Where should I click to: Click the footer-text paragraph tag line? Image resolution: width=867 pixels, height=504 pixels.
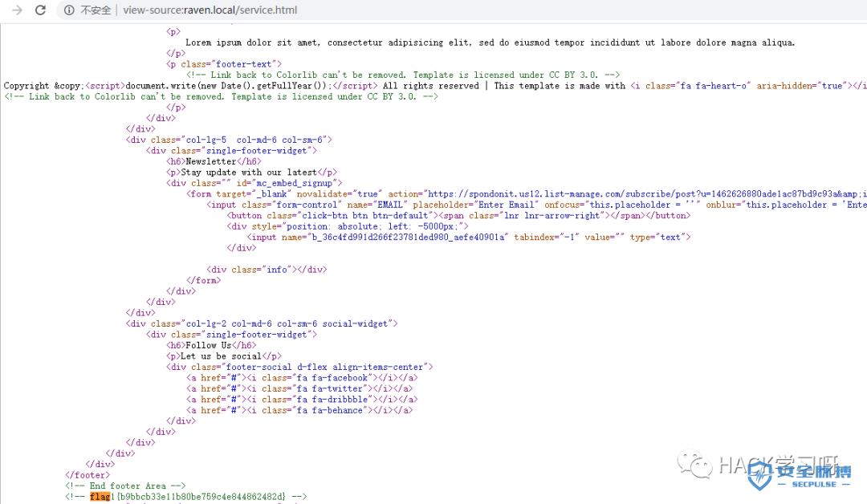224,64
